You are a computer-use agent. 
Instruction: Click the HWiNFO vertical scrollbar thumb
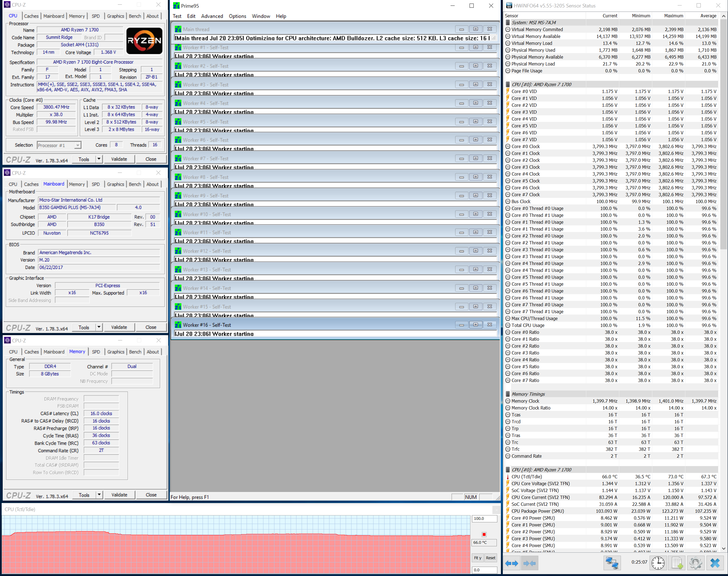tap(724, 134)
